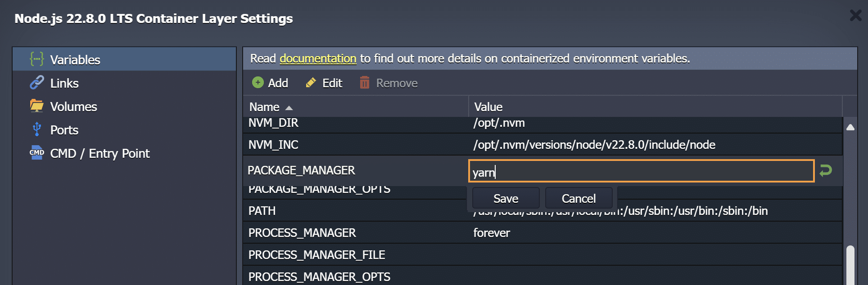Click the Volumes folder icon
The width and height of the screenshot is (868, 285).
tap(36, 106)
